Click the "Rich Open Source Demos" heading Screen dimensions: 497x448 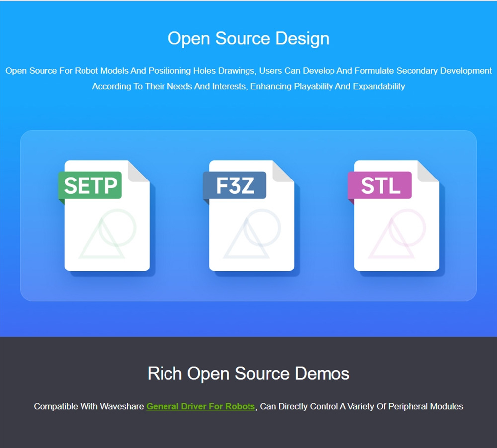tap(248, 374)
